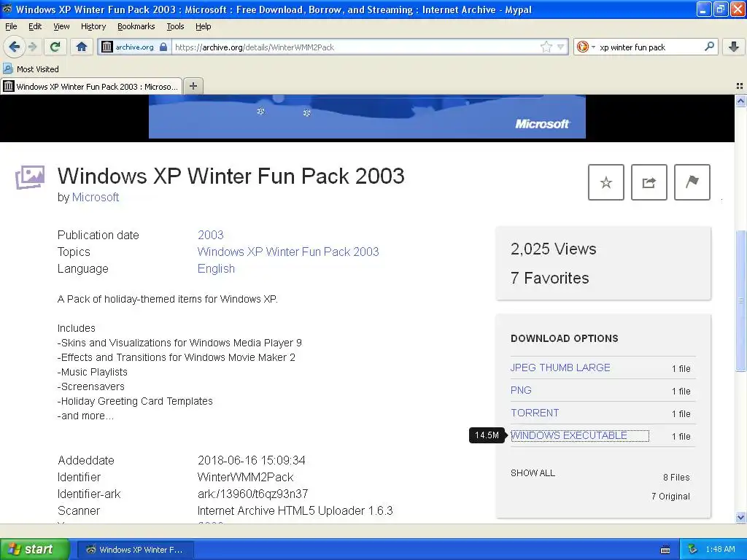Bookmark this page with the star icon

point(546,47)
